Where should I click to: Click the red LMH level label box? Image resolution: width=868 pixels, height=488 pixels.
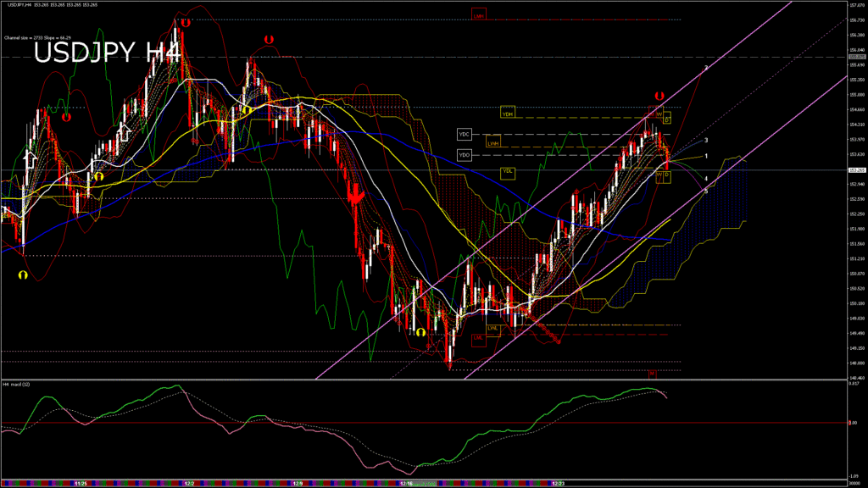(x=479, y=15)
